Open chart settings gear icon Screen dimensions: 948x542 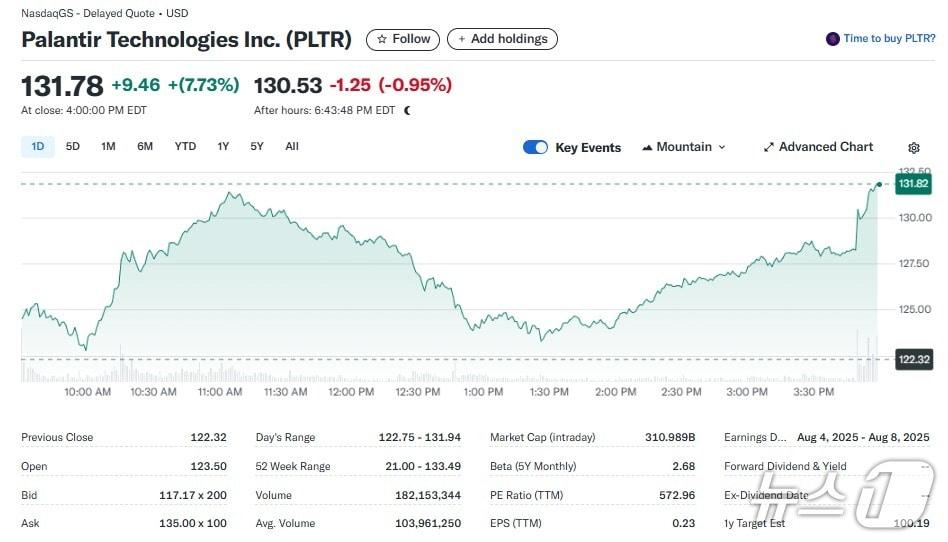pyautogui.click(x=914, y=148)
